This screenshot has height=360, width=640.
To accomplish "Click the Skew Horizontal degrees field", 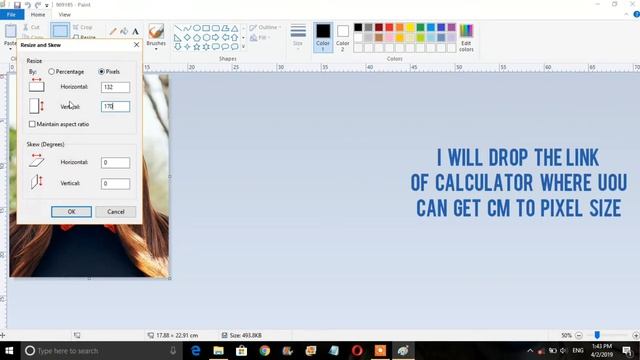I will click(116, 162).
